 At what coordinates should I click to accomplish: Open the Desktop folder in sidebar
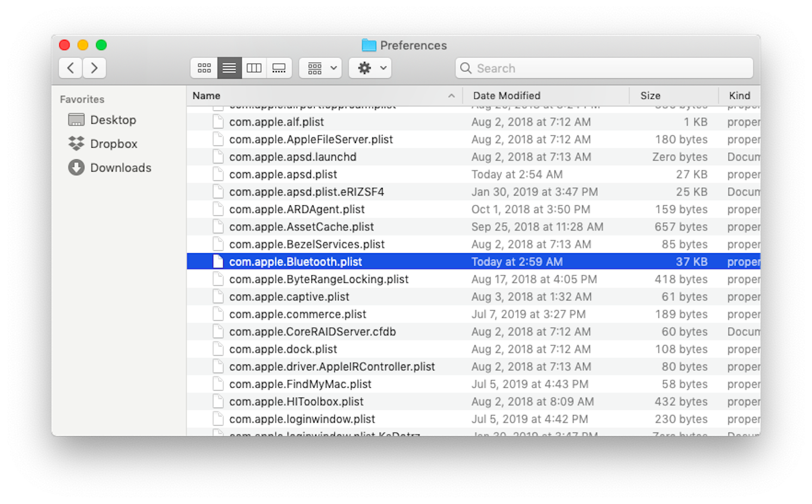pyautogui.click(x=113, y=119)
